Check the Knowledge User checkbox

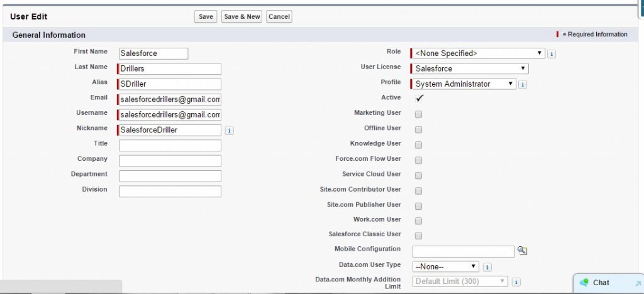tap(418, 144)
